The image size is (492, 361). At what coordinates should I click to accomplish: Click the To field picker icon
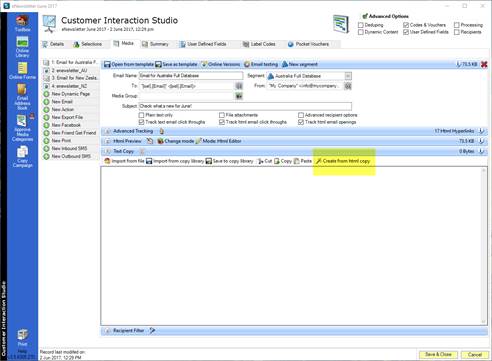click(239, 86)
